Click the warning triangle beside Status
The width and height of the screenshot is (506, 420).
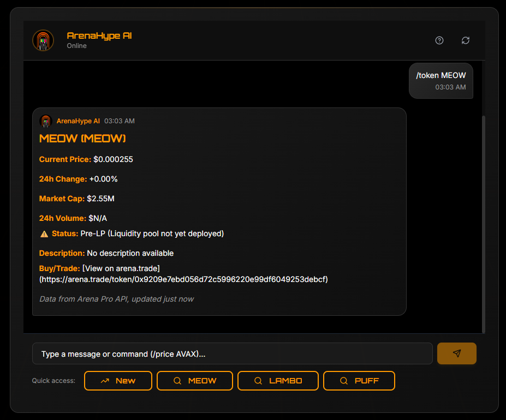pos(44,234)
